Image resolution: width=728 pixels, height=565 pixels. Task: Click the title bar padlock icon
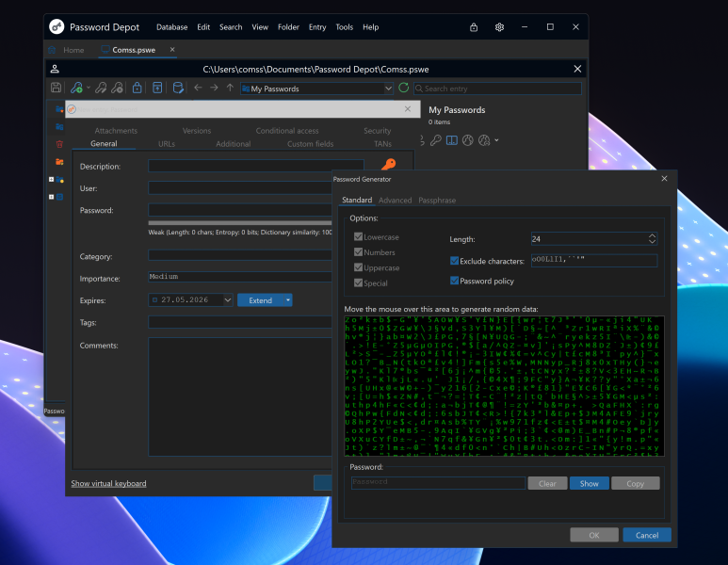point(474,27)
